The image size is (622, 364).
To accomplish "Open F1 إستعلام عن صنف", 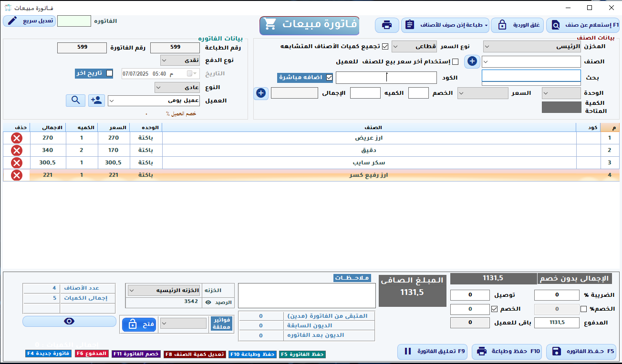I will (582, 25).
